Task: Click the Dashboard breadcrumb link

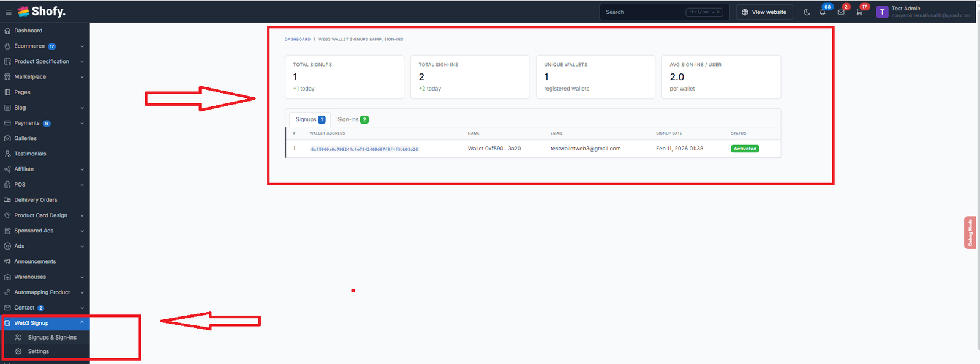Action: click(297, 39)
